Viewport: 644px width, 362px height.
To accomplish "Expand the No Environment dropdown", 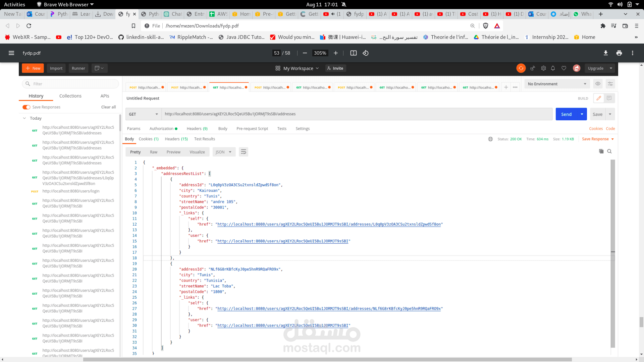I will [557, 84].
